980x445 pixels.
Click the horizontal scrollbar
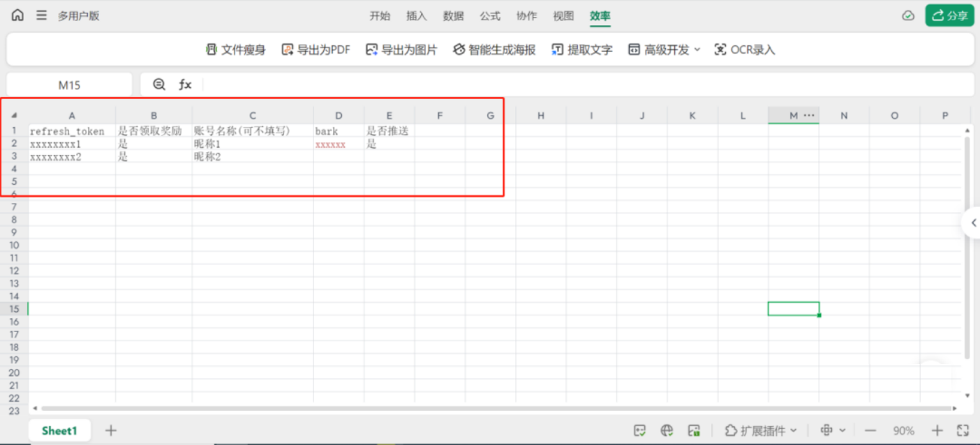coord(497,408)
